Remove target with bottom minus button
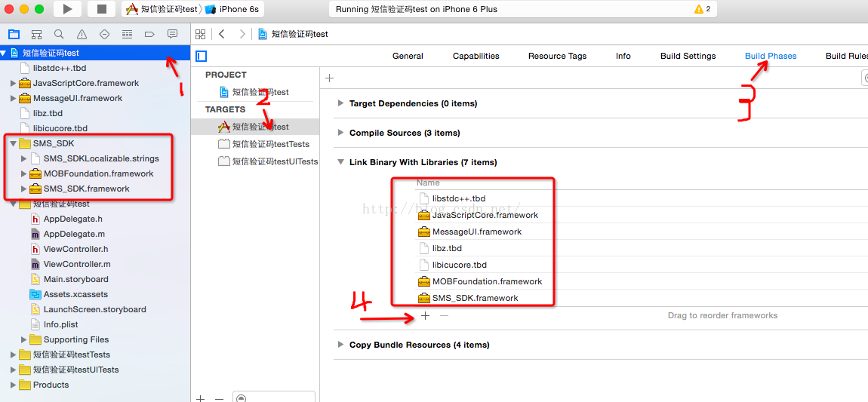This screenshot has height=402, width=868. pyautogui.click(x=219, y=398)
